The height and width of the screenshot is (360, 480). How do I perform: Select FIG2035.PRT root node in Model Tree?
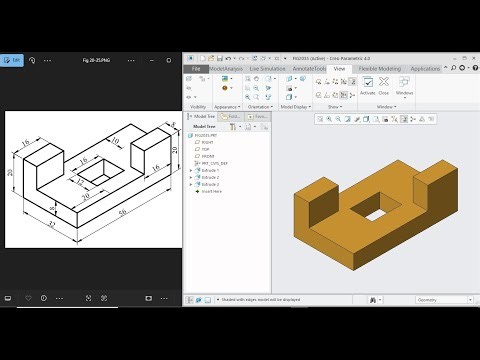[203, 135]
